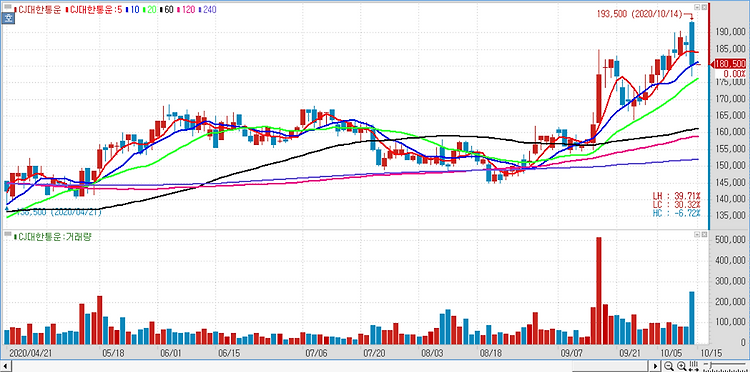Click the 0.00% change value
This screenshot has width=750, height=372.
click(734, 73)
